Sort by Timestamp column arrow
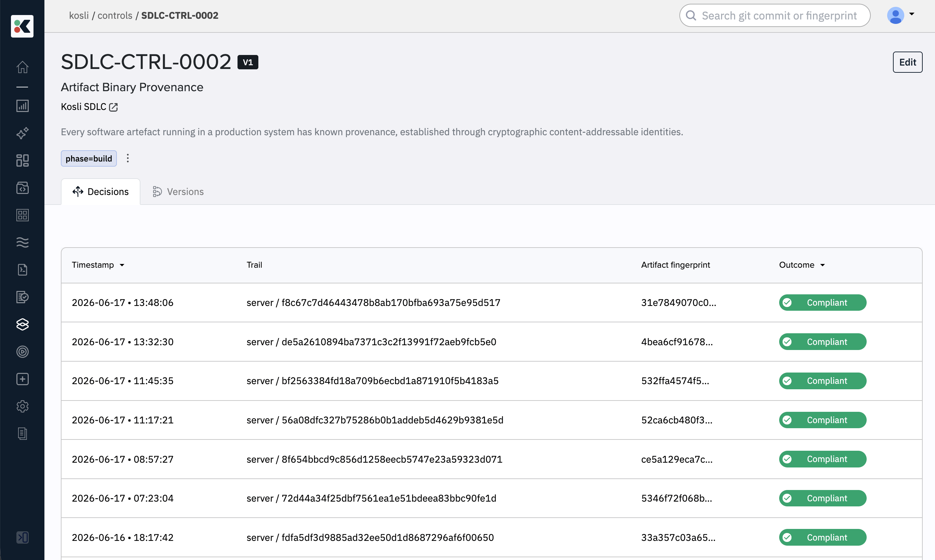The height and width of the screenshot is (560, 935). pos(122,265)
